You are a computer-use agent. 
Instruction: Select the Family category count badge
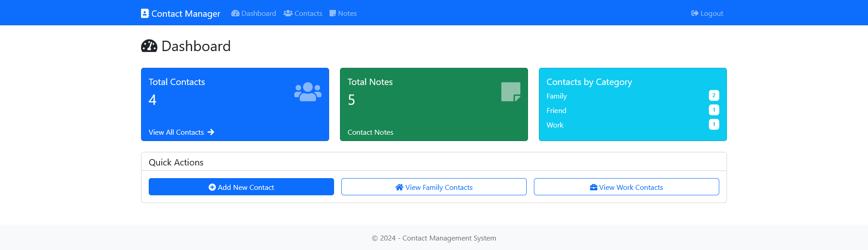(714, 95)
